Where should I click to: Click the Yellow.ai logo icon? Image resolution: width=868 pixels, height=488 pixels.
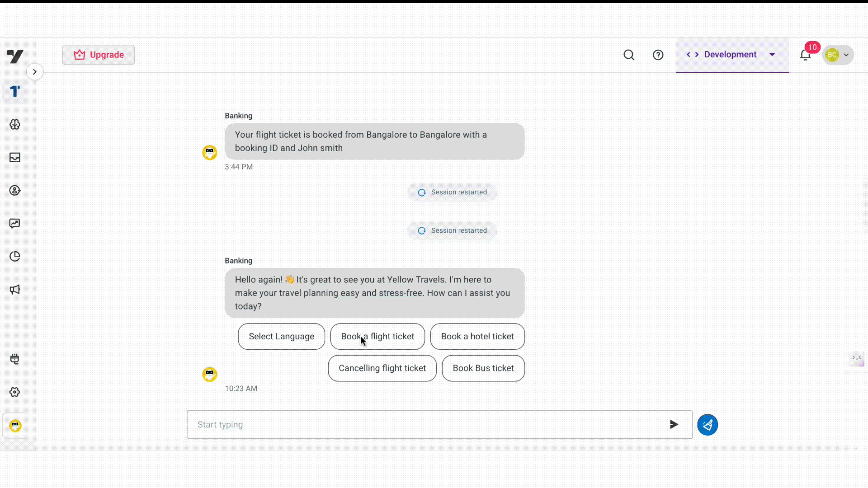click(15, 56)
